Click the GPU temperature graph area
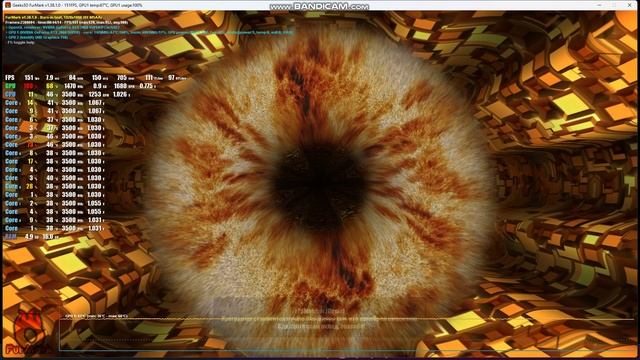This screenshot has height=360, width=640. tap(346, 335)
